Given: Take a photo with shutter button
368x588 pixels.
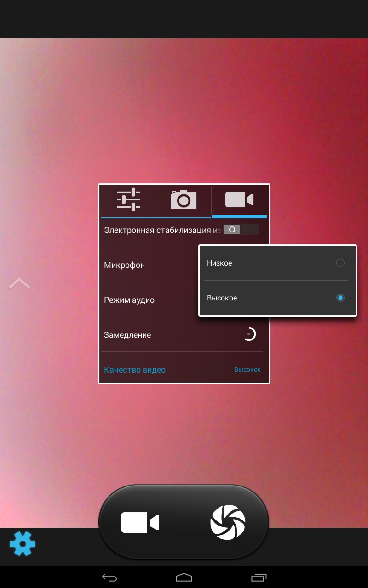Looking at the screenshot, I should pyautogui.click(x=227, y=523).
